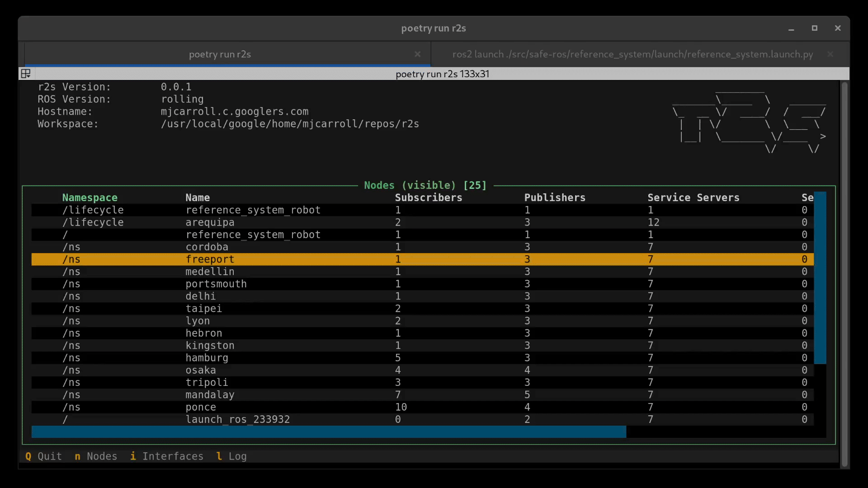Click the table's horizontal blue scrollbar

(x=328, y=432)
